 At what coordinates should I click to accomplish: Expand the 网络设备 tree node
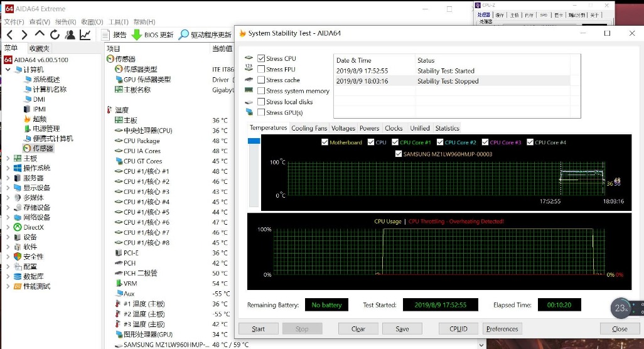click(8, 217)
